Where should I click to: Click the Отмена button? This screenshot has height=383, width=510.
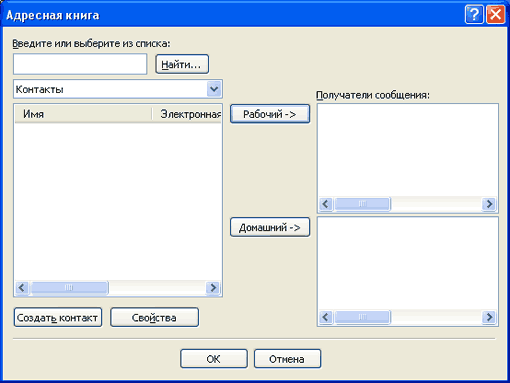[287, 359]
